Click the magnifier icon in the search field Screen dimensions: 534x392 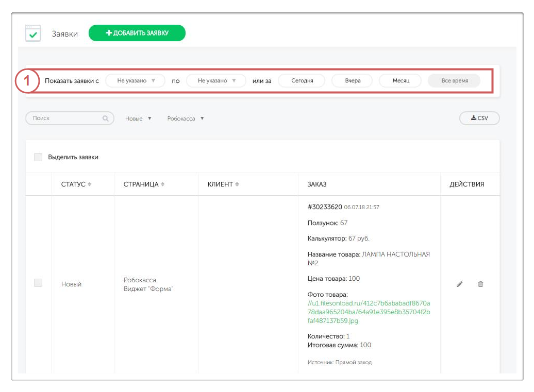[x=105, y=118]
